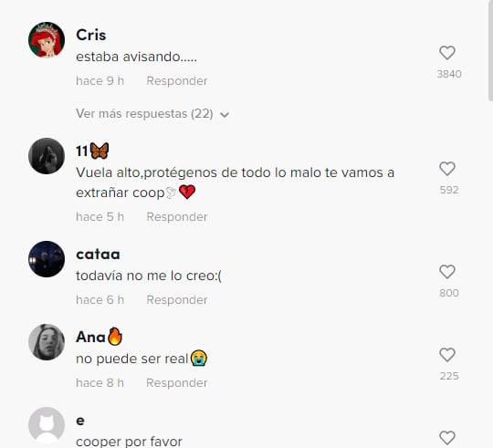Reply to Ana's comment
Image resolution: width=493 pixels, height=448 pixels.
(177, 383)
